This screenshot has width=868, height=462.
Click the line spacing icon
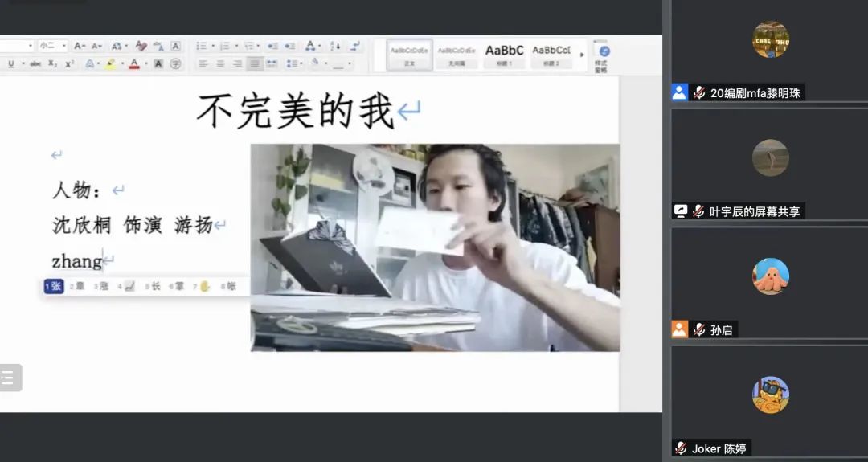tap(291, 64)
